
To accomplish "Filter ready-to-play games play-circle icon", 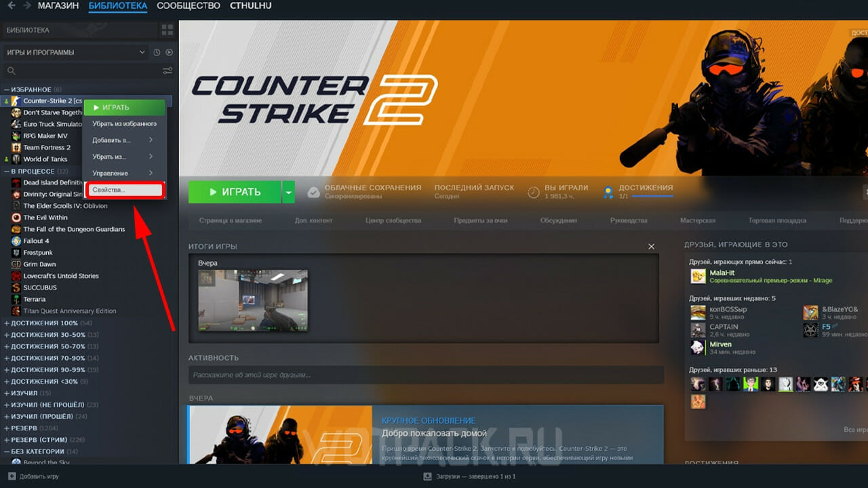I will click(169, 52).
